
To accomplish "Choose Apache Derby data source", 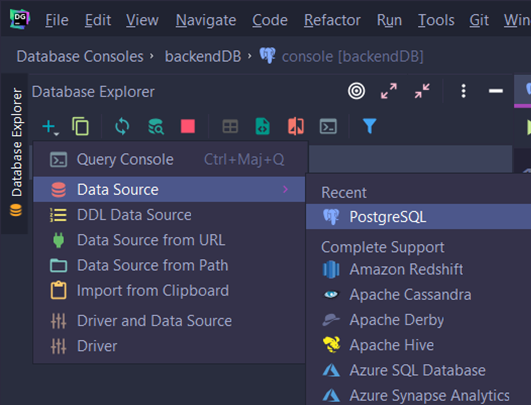I will [x=419, y=320].
